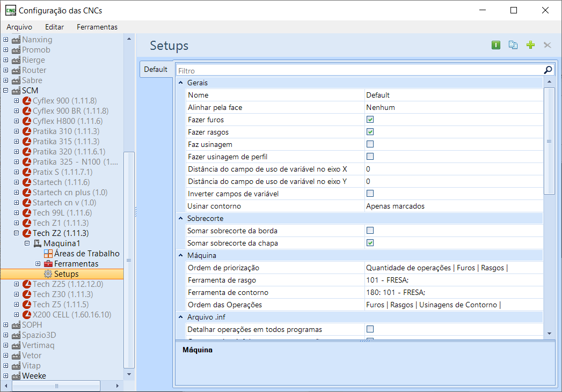Click tree panel scroll up arrow
Screen dimensions: 562x392
[x=129, y=39]
